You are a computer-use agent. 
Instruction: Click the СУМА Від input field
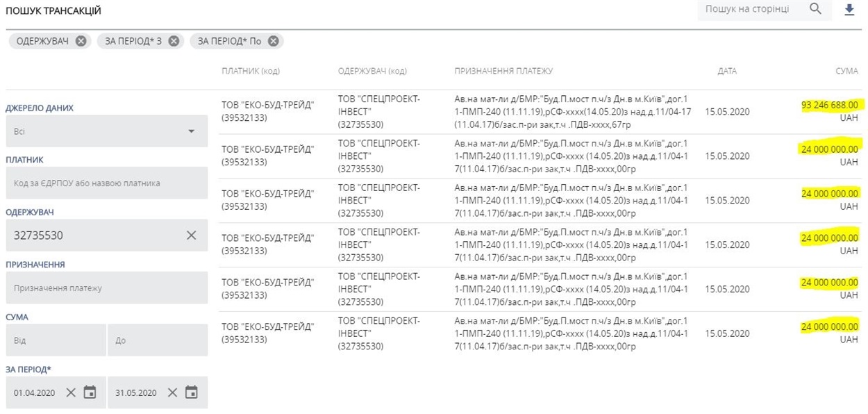[x=56, y=340]
